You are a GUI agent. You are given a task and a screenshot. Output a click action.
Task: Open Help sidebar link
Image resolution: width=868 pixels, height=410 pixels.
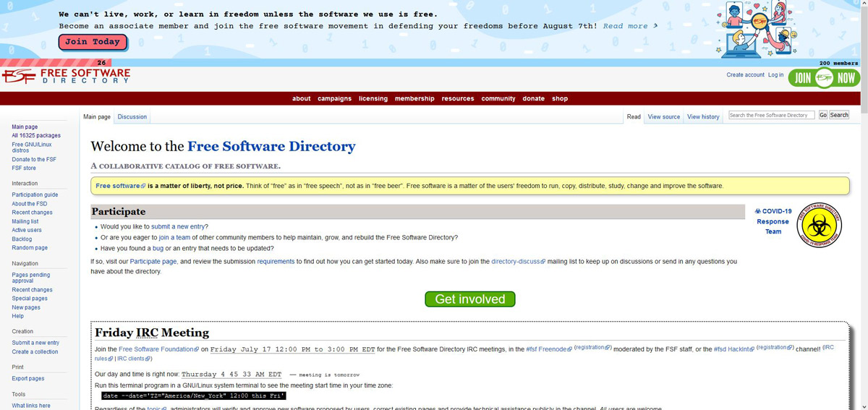(18, 316)
